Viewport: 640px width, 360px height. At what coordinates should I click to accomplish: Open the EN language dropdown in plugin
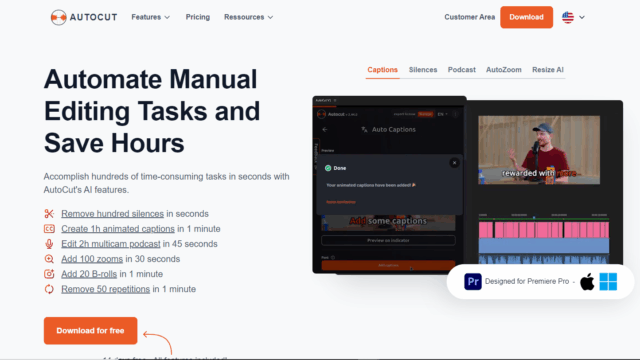click(442, 114)
